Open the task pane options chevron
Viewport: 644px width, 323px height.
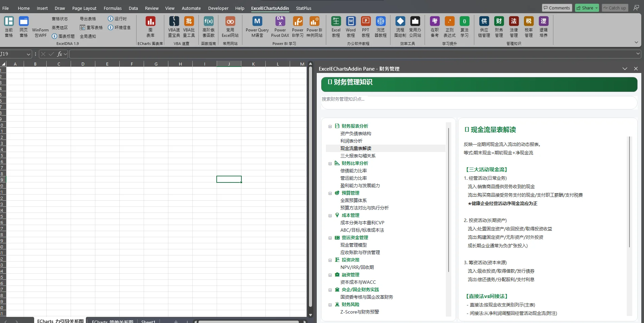point(625,69)
